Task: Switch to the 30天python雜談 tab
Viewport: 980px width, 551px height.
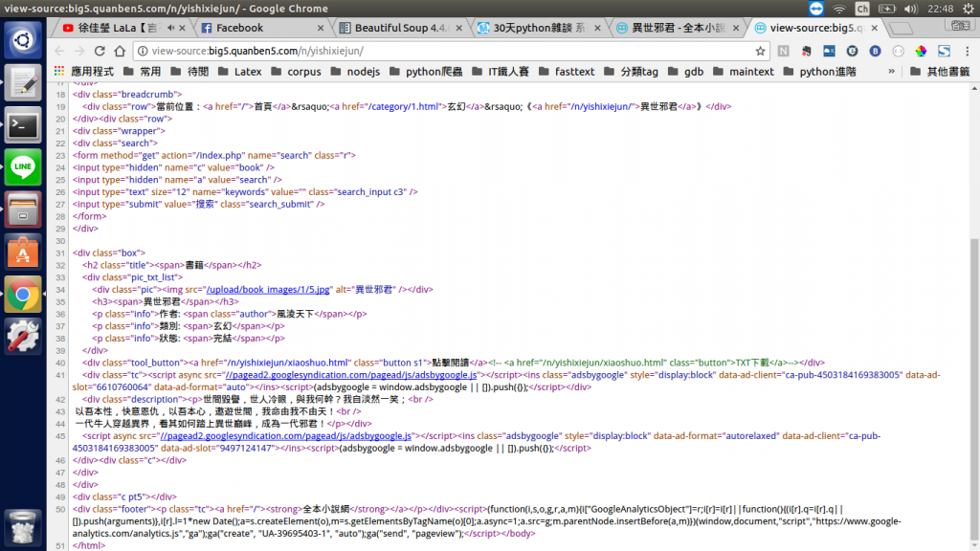Action: coord(539,28)
